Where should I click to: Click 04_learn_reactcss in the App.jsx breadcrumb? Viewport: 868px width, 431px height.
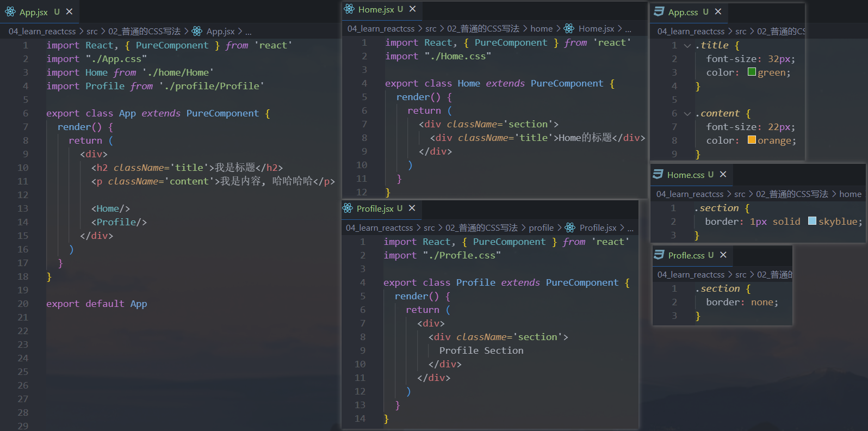(x=42, y=32)
